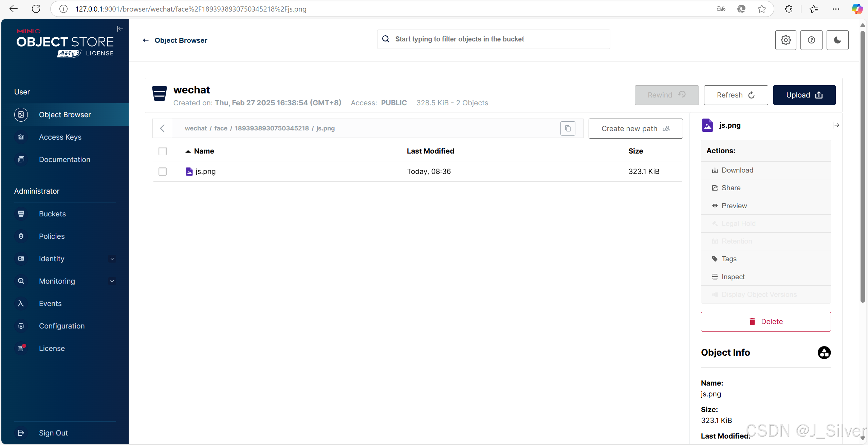This screenshot has width=868, height=445.
Task: Open Buckets in the sidebar
Action: (52, 214)
